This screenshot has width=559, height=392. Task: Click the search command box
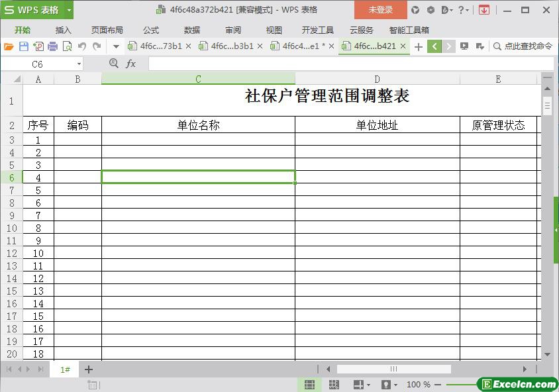tap(523, 46)
